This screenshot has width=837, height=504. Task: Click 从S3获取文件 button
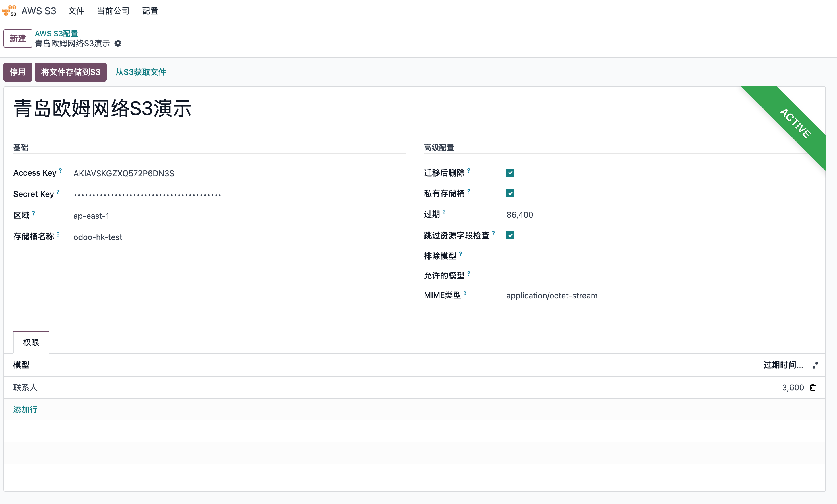coord(141,72)
